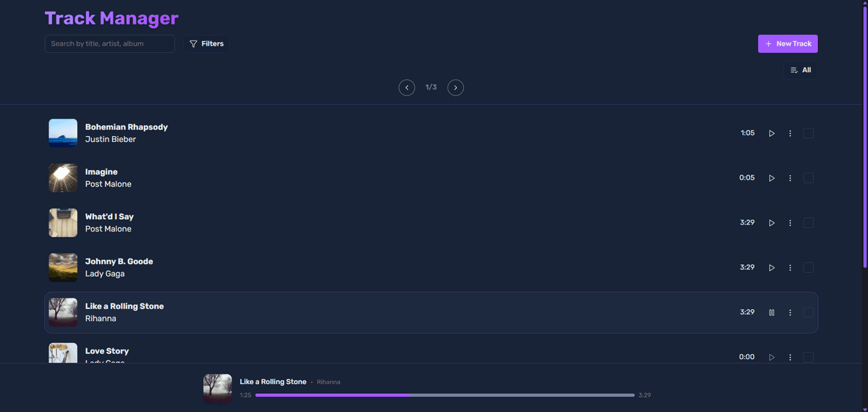This screenshot has height=412, width=868.
Task: Click the What'd I Say title
Action: point(109,216)
